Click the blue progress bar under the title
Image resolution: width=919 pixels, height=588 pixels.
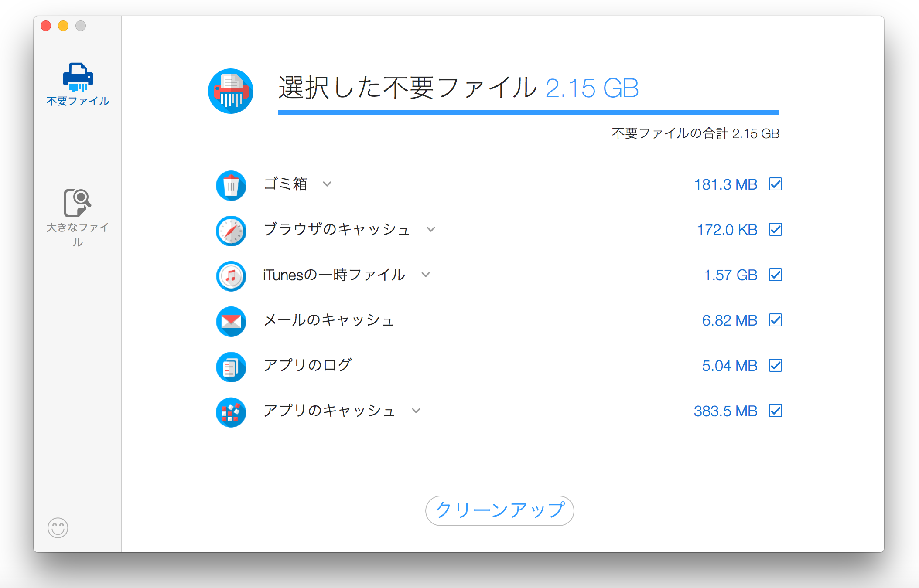(x=528, y=112)
